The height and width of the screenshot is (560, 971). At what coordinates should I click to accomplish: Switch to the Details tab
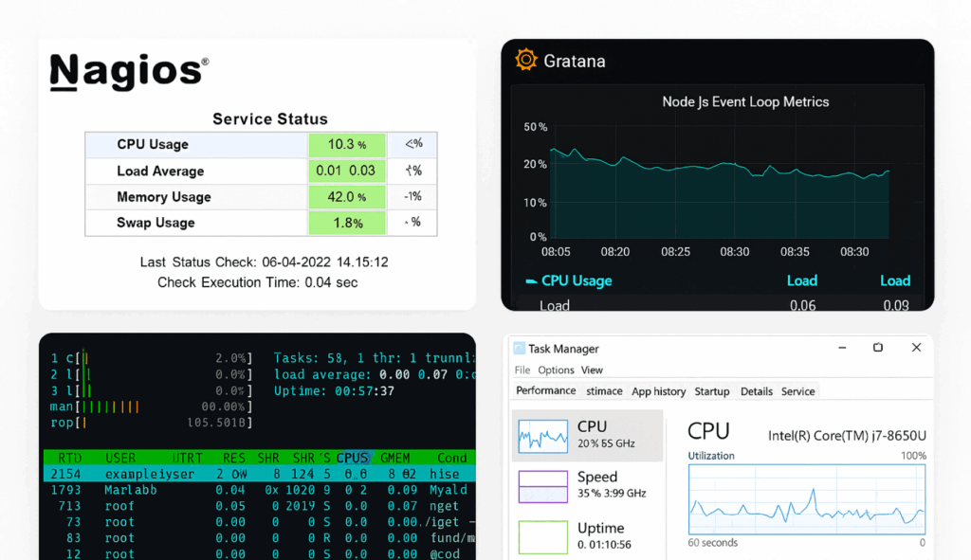[x=756, y=391]
